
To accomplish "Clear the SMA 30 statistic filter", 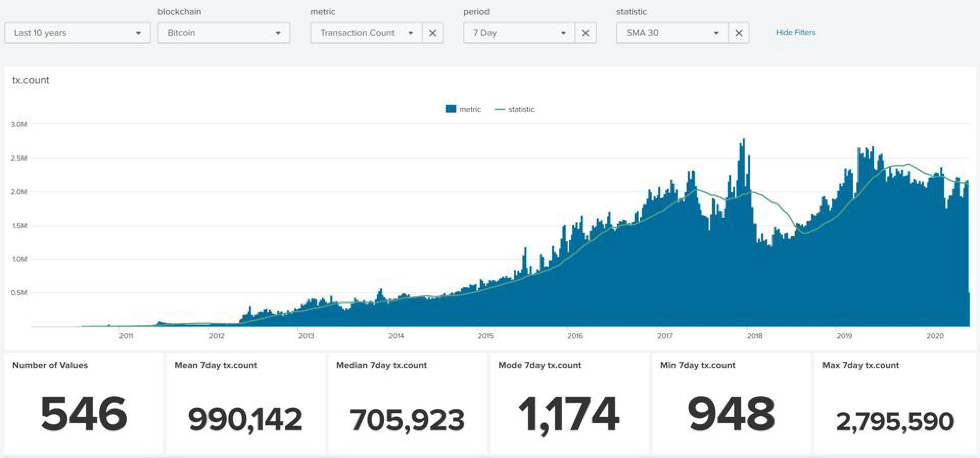I will pos(739,33).
